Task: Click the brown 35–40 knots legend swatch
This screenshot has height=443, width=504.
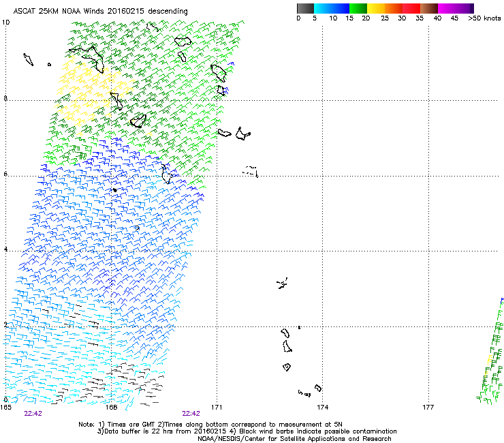Action: click(429, 8)
